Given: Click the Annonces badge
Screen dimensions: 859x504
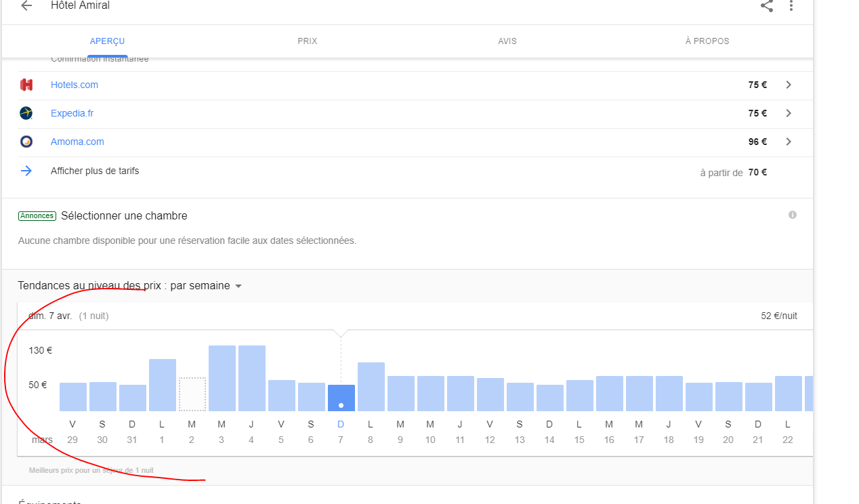Looking at the screenshot, I should click(37, 215).
